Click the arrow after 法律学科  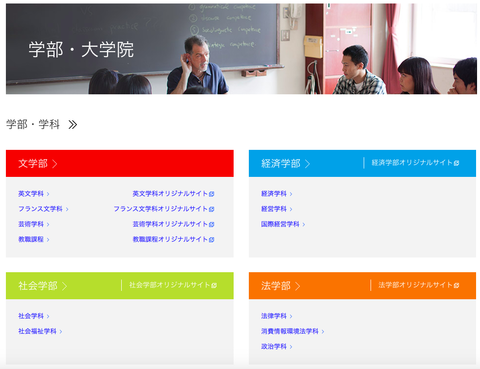click(291, 316)
